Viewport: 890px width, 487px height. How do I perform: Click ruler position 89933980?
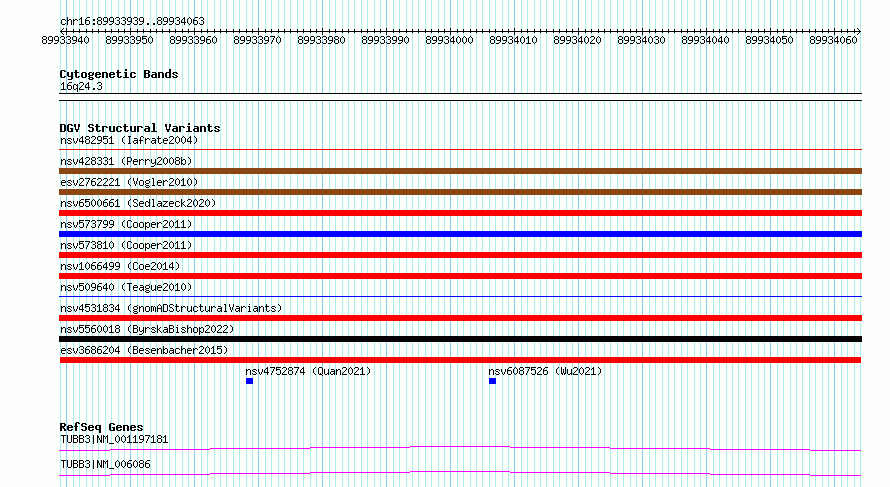tap(321, 40)
